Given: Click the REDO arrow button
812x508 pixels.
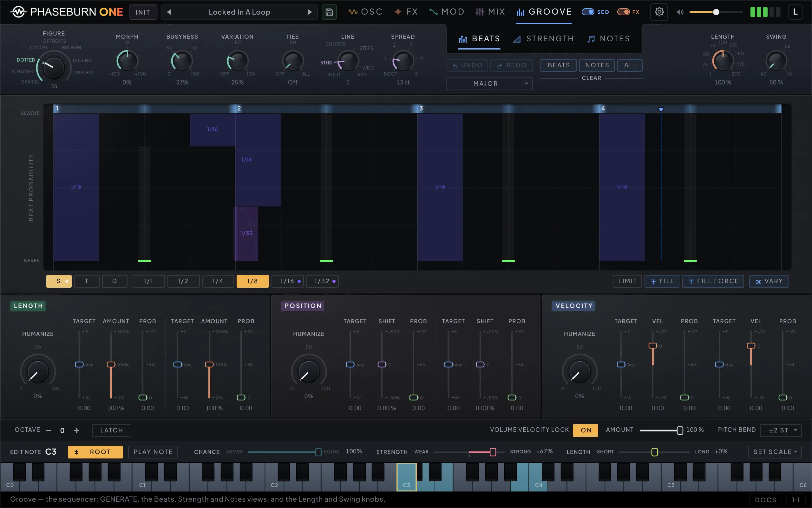Looking at the screenshot, I should coord(511,65).
